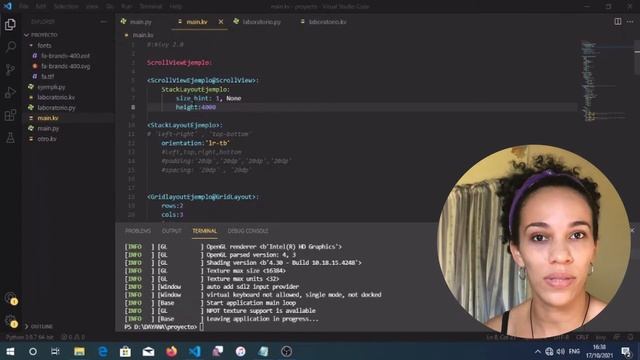The width and height of the screenshot is (640, 360).
Task: Open laboratorio.kv in the explorer tree
Action: pyautogui.click(x=56, y=97)
